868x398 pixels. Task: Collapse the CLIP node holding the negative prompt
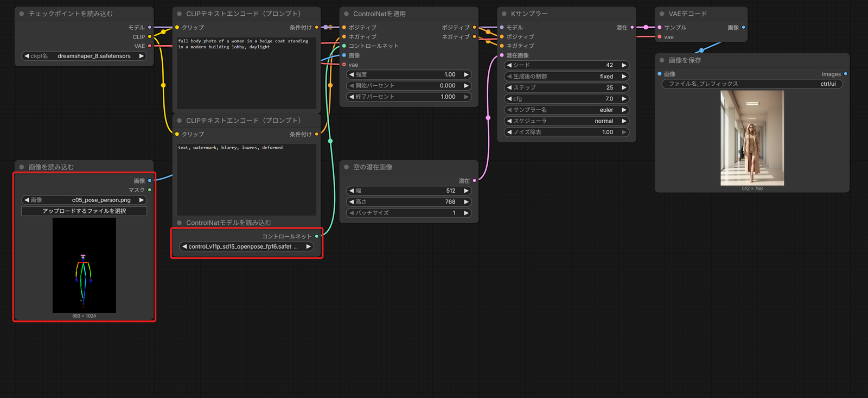(x=179, y=121)
